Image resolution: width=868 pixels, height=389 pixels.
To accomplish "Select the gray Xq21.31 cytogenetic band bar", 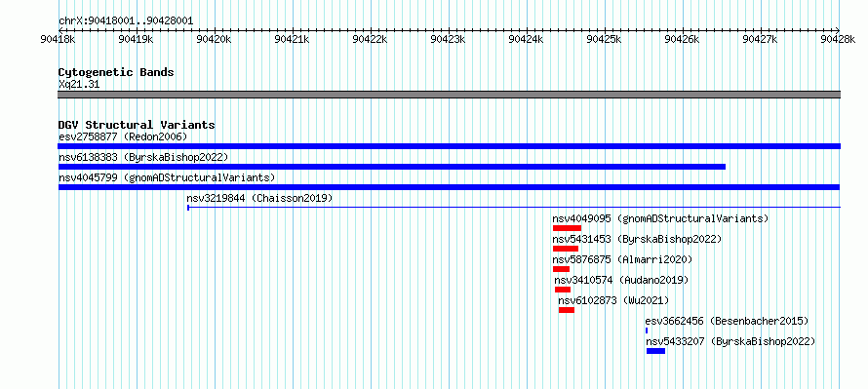I will tap(450, 95).
